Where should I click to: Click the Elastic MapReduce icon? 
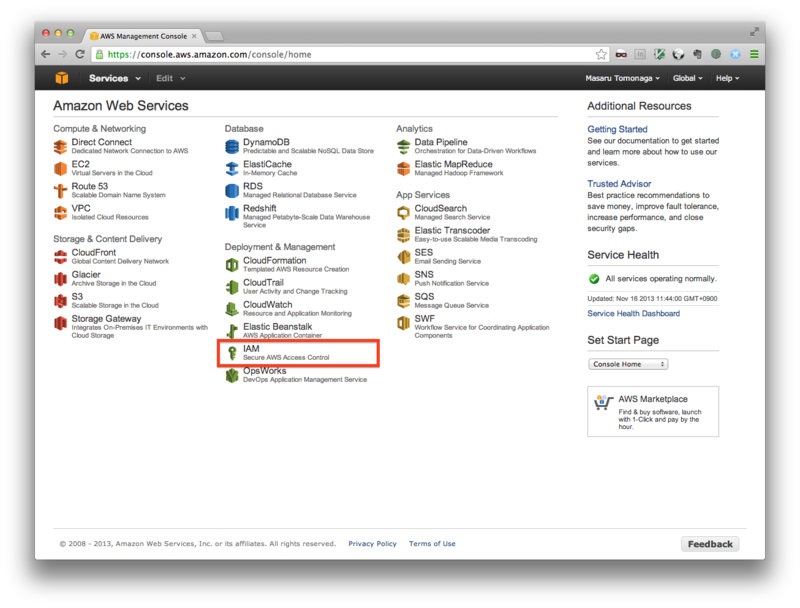click(403, 169)
